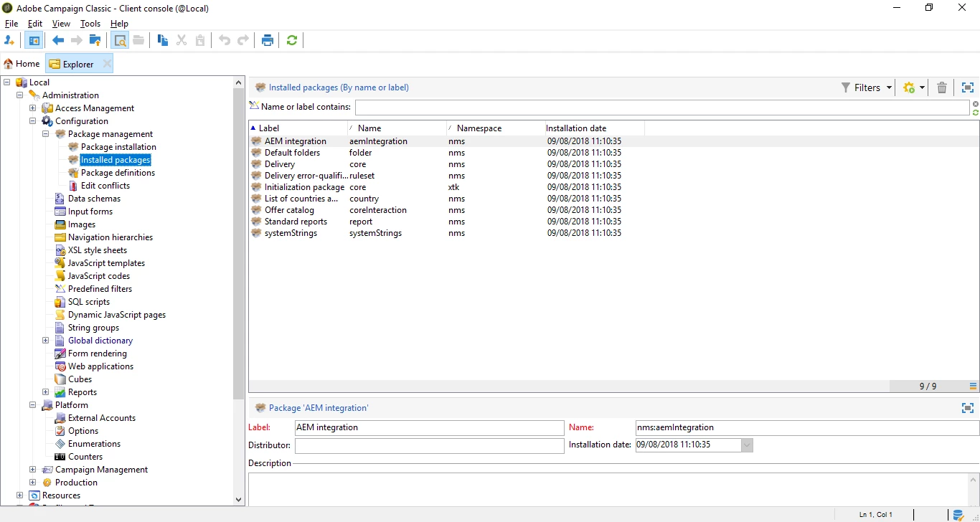
Task: Sort the list by Name column header
Action: [x=397, y=128]
